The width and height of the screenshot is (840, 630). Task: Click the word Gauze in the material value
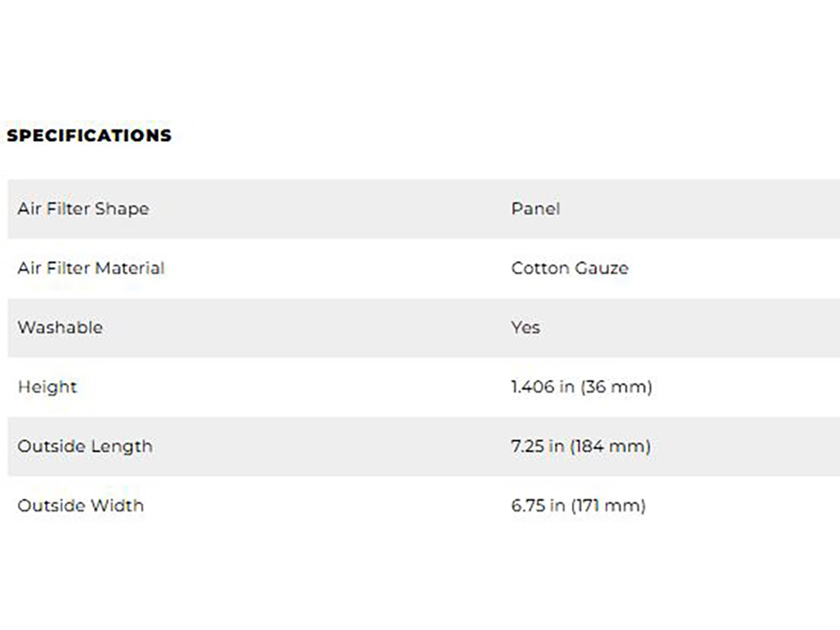(x=601, y=268)
